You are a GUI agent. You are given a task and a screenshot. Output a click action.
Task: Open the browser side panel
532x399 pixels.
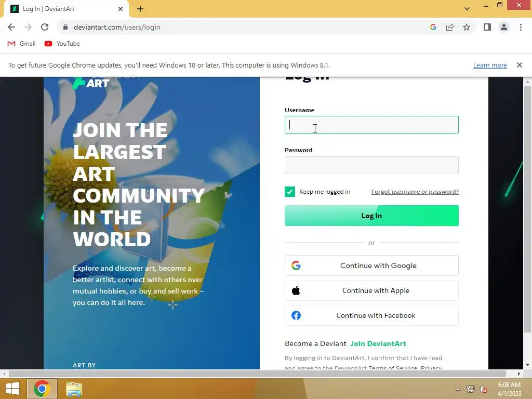pyautogui.click(x=487, y=27)
